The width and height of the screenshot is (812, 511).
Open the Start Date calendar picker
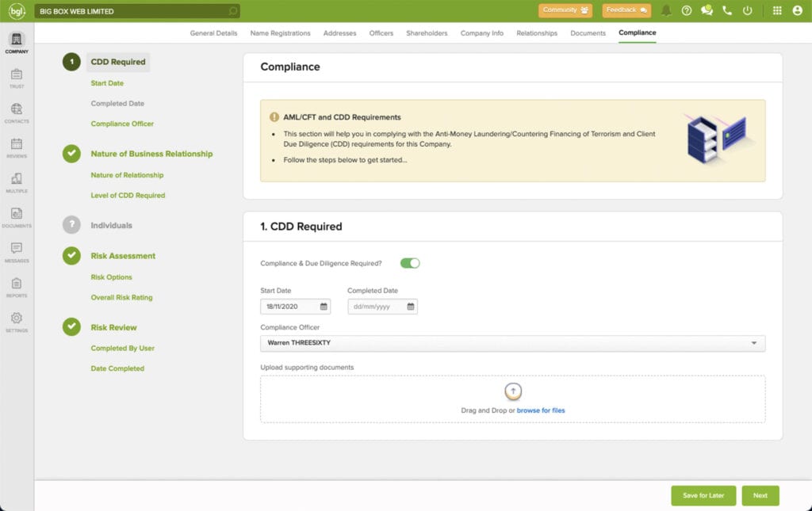click(323, 307)
